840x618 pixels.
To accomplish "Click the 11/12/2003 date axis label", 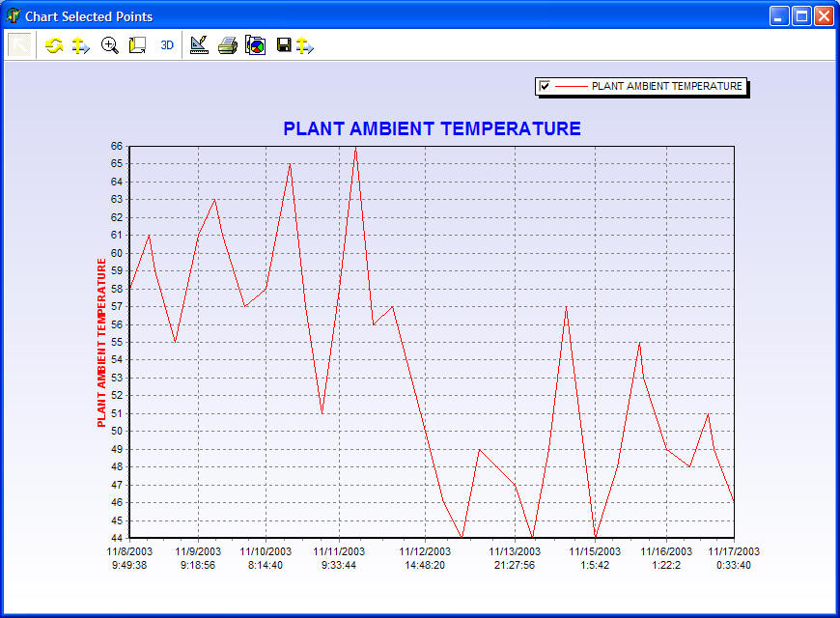I will click(x=425, y=551).
